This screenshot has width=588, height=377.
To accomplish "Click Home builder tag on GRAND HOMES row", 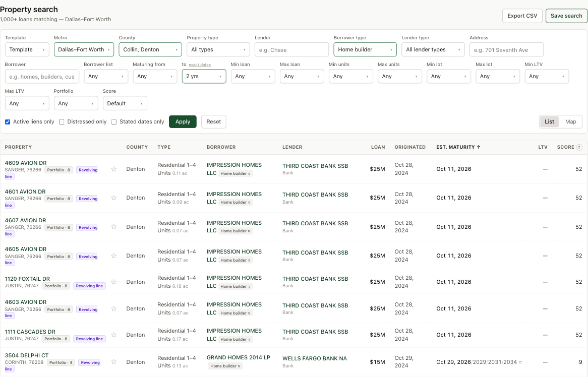I will (225, 366).
